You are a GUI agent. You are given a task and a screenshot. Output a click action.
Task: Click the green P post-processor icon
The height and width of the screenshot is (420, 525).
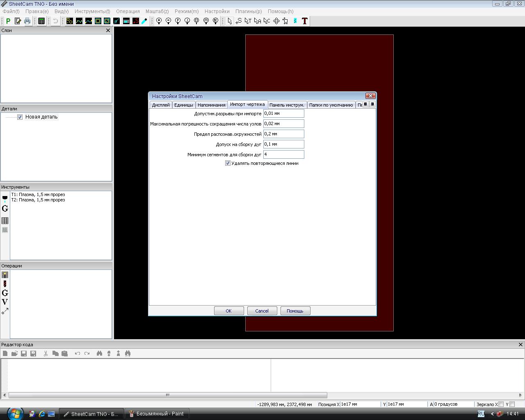[8, 21]
